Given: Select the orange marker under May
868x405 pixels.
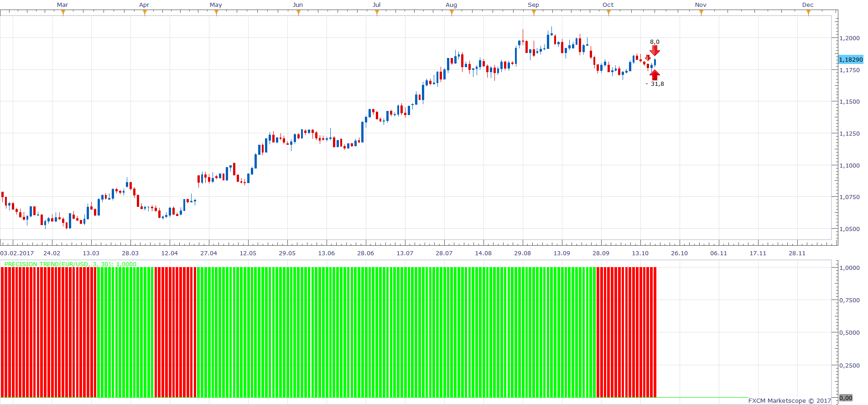Looking at the screenshot, I should pos(216,13).
